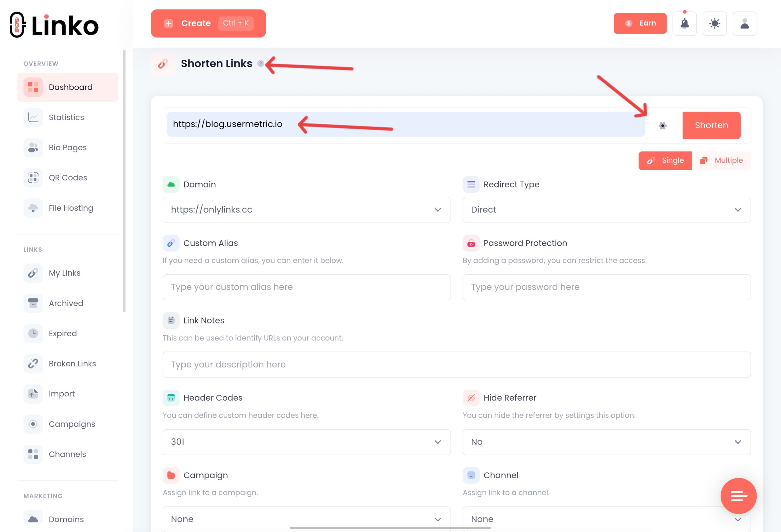The width and height of the screenshot is (781, 532).
Task: Click the Earn button
Action: tap(640, 23)
